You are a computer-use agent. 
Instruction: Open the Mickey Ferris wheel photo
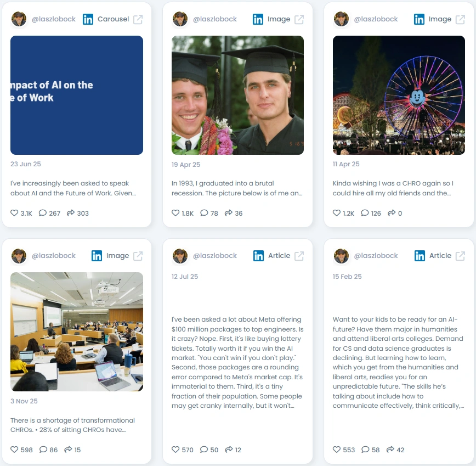(399, 95)
